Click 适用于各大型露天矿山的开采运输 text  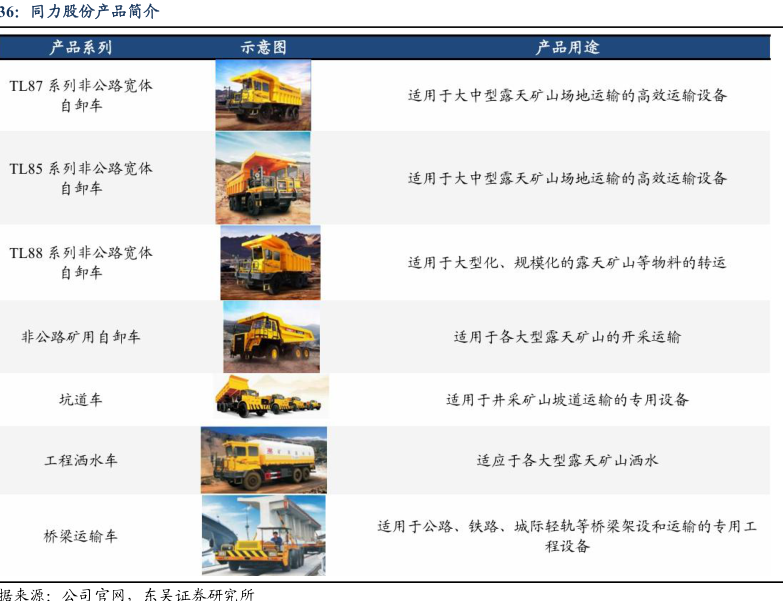[567, 337]
